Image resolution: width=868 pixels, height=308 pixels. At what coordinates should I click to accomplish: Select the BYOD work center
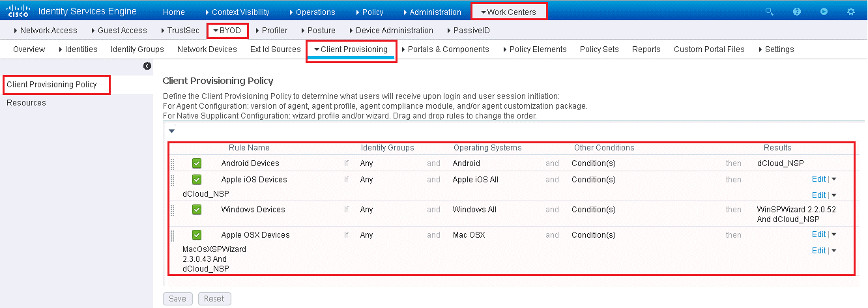(227, 31)
